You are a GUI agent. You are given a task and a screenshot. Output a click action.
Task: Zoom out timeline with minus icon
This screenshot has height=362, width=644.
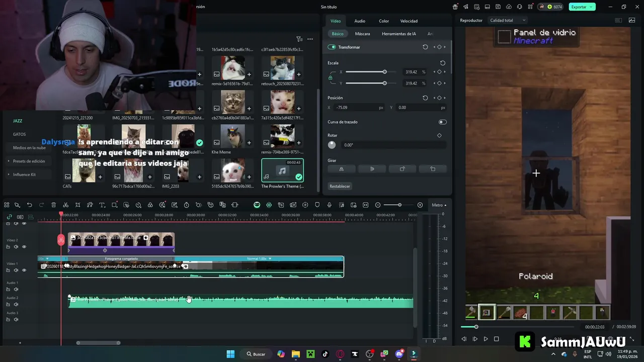(378, 205)
